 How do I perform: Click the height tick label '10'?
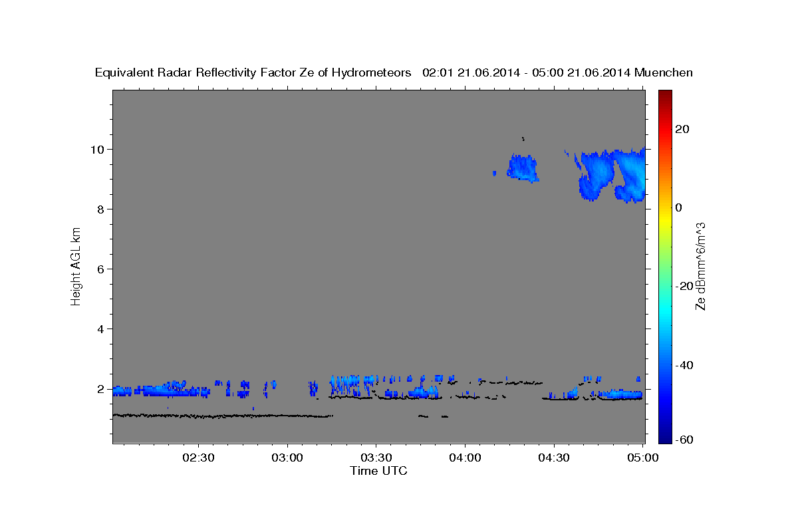97,149
